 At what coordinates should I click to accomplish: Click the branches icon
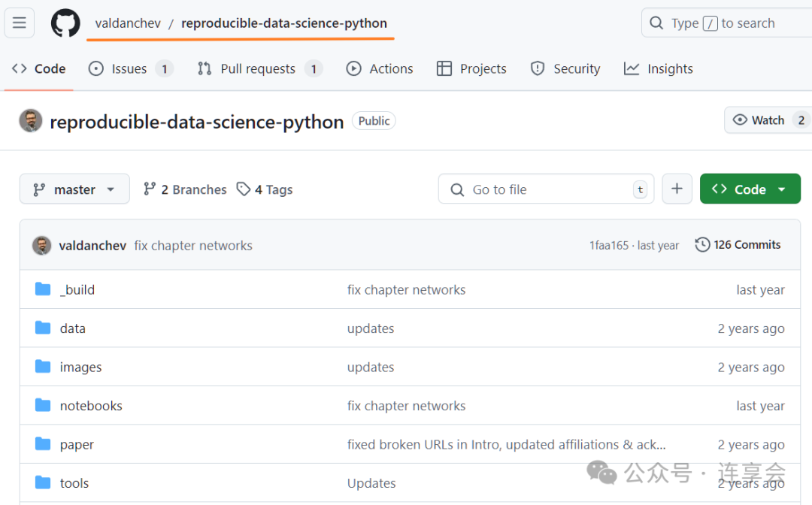150,189
